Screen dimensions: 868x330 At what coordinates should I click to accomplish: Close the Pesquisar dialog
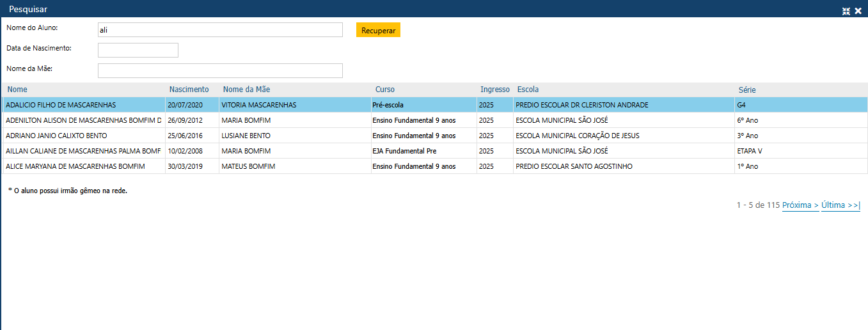tap(858, 11)
